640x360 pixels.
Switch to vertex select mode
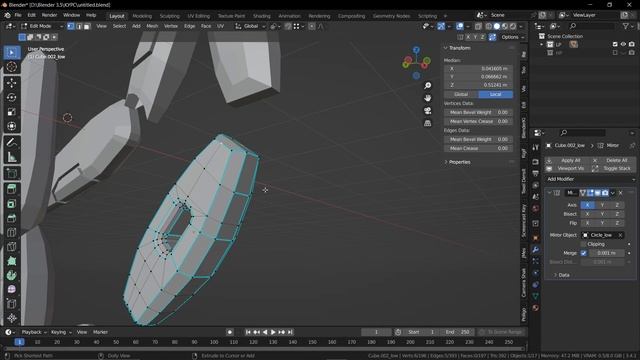click(x=71, y=26)
